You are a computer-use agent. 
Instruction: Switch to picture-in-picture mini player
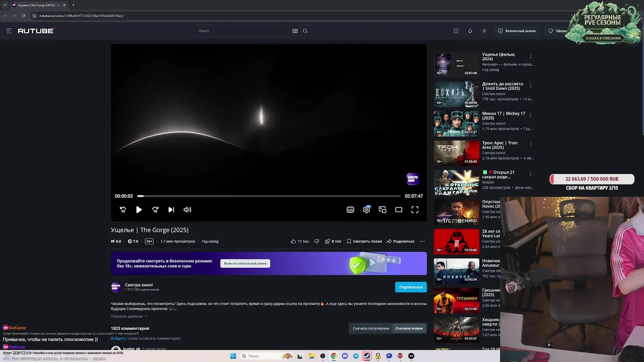click(x=383, y=210)
